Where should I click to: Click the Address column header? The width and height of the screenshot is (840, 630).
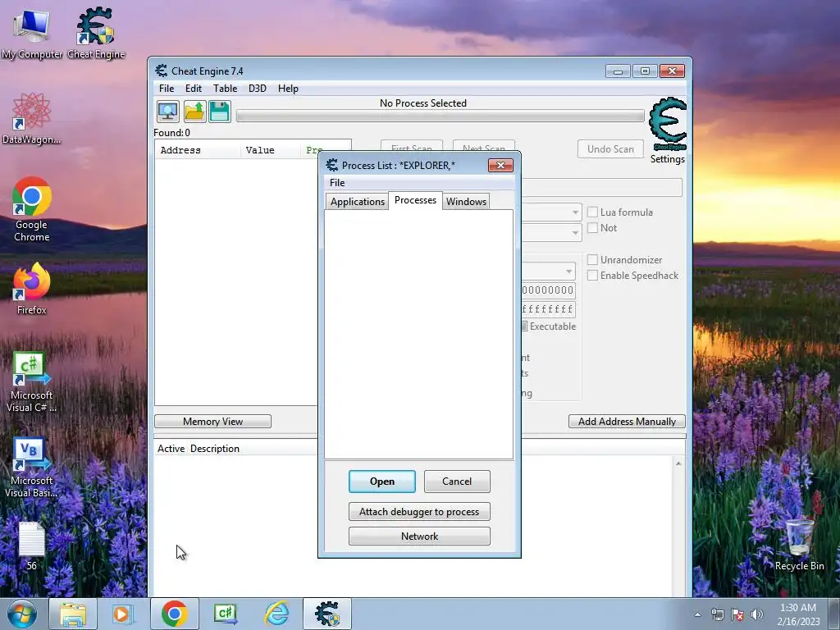pyautogui.click(x=197, y=151)
